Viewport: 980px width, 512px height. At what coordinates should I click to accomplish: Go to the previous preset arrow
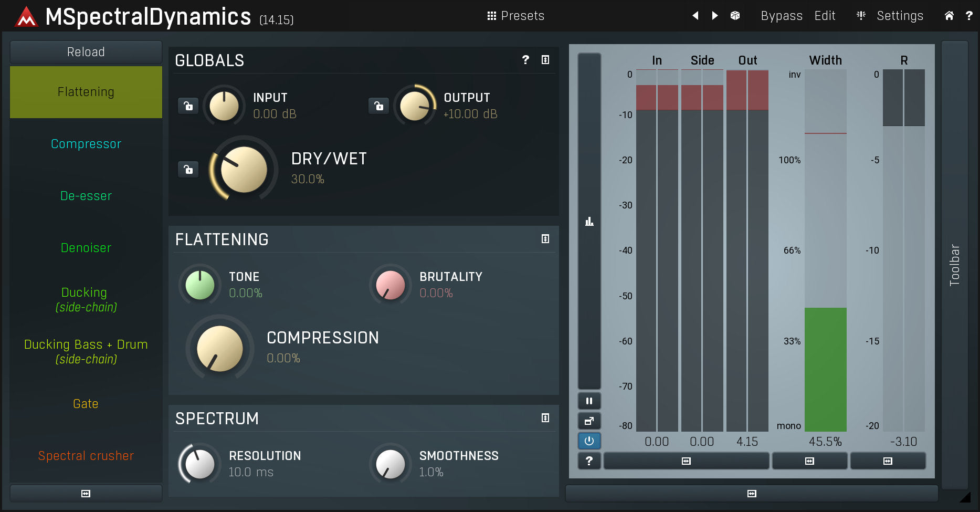[696, 16]
